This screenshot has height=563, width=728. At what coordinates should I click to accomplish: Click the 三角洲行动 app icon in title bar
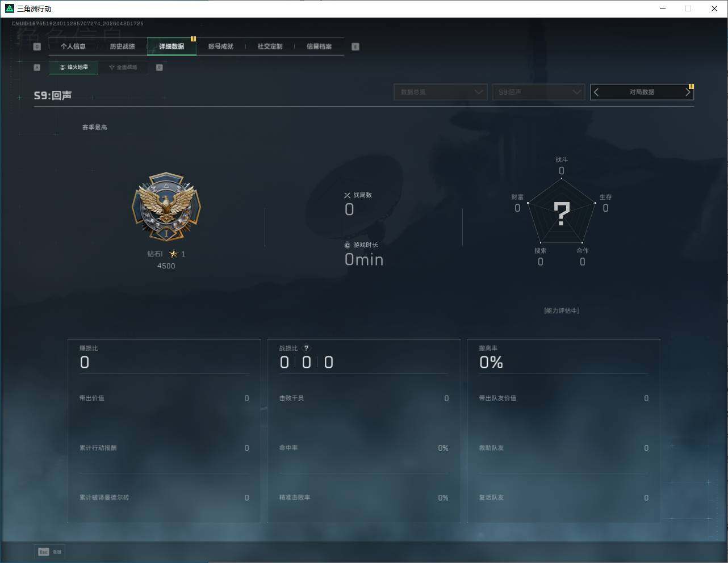pyautogui.click(x=9, y=9)
